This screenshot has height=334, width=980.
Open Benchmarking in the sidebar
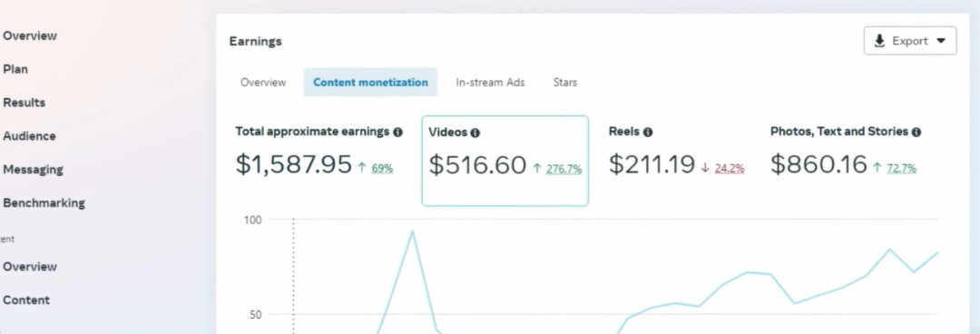point(44,202)
